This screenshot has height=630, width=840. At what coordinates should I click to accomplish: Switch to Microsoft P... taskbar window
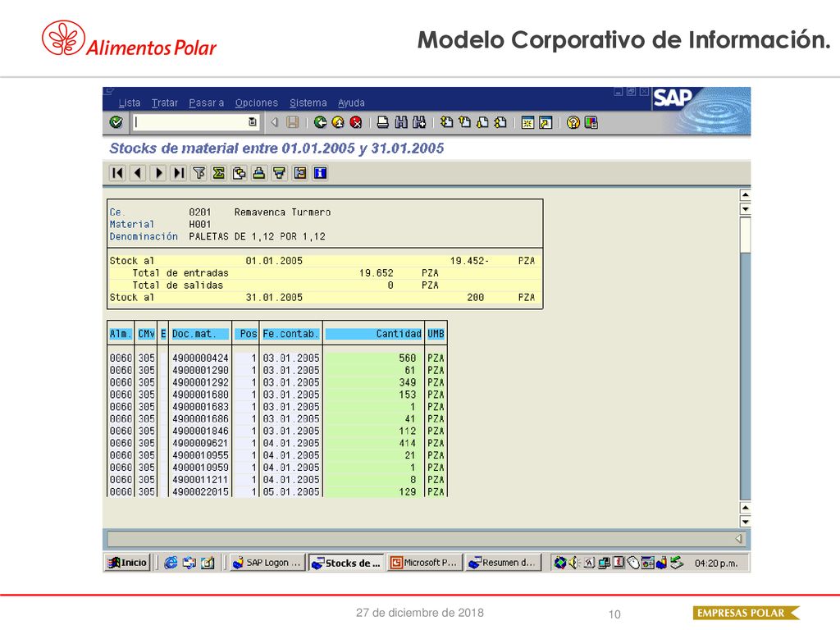click(x=425, y=563)
